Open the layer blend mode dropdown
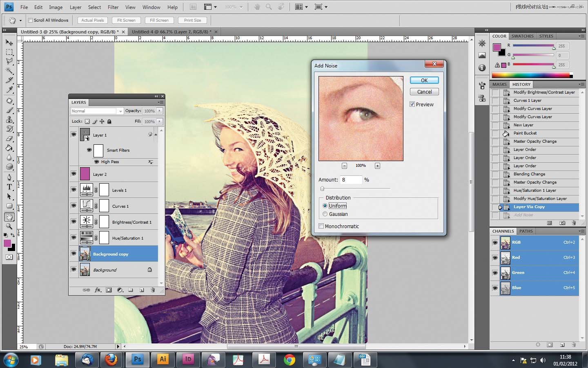Viewport: 588px width, 368px height. click(97, 111)
